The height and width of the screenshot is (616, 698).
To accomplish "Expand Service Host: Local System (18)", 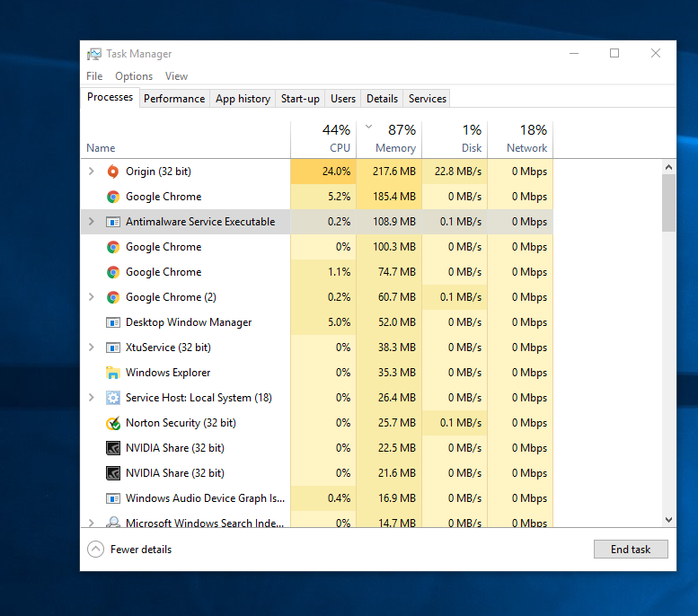I will point(92,398).
